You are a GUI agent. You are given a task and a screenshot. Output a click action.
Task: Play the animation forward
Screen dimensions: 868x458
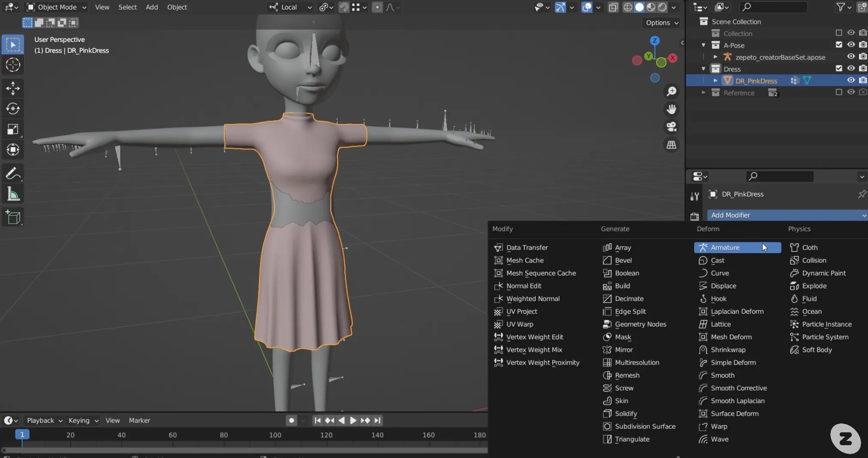(353, 420)
